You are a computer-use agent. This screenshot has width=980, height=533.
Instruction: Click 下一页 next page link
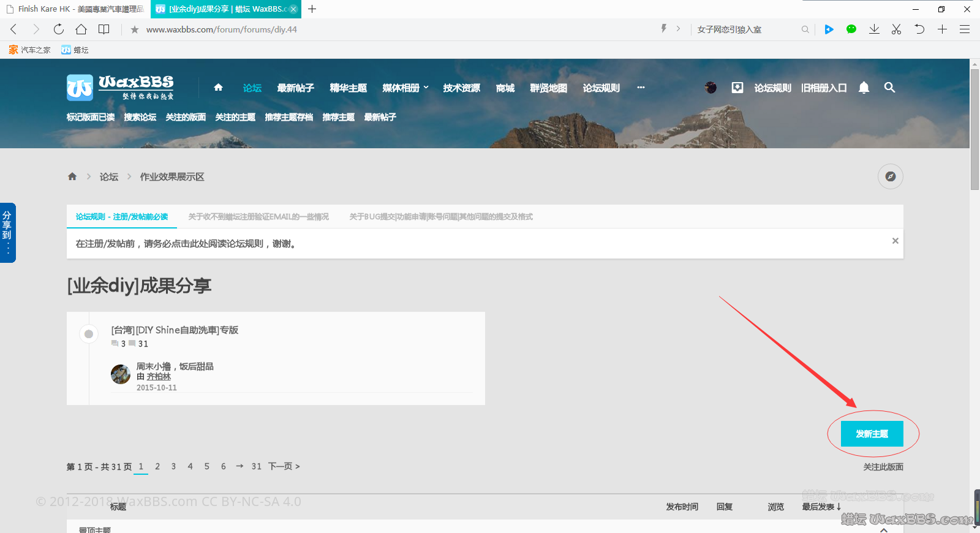284,466
